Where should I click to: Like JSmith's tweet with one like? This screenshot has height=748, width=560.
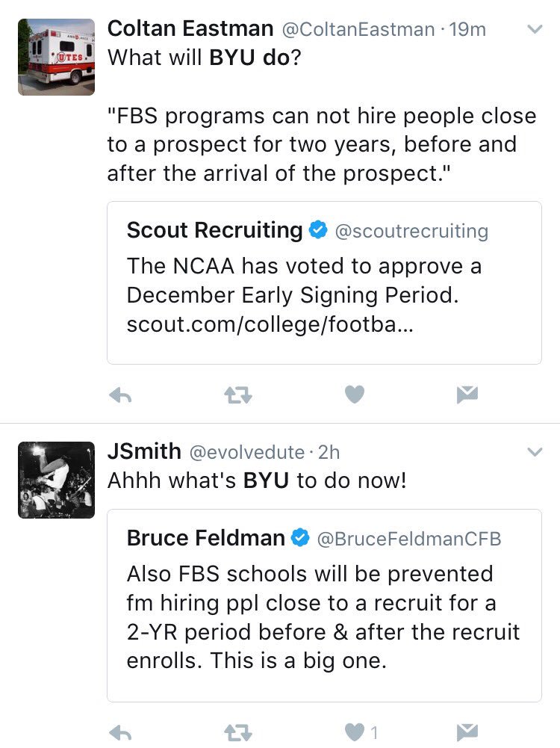(x=355, y=732)
